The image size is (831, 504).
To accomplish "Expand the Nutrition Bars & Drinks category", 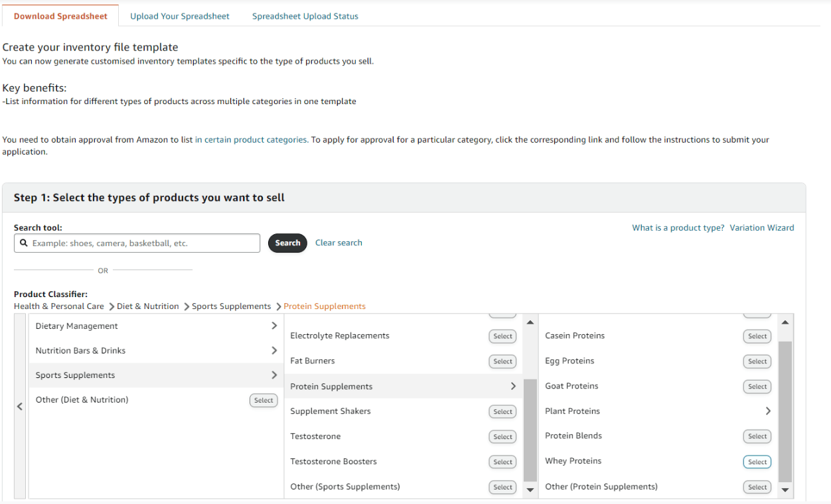I will click(x=274, y=350).
